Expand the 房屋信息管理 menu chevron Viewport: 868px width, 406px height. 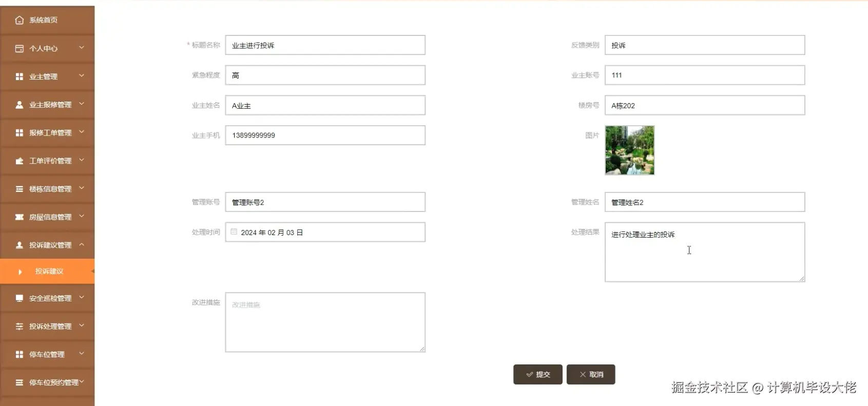point(82,217)
